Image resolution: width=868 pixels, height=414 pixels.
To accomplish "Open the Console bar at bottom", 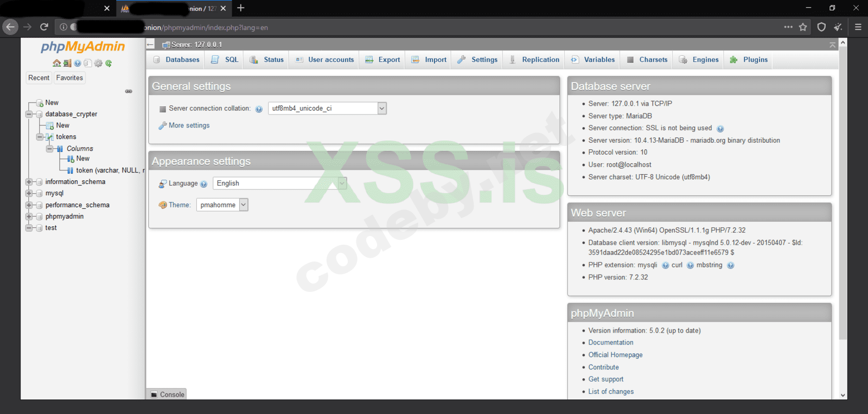I will [x=167, y=394].
